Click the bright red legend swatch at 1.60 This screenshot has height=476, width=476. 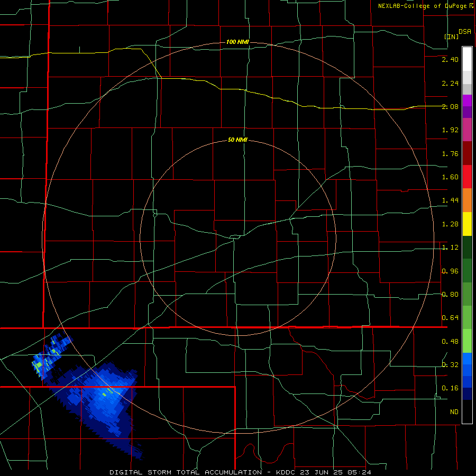[467, 177]
